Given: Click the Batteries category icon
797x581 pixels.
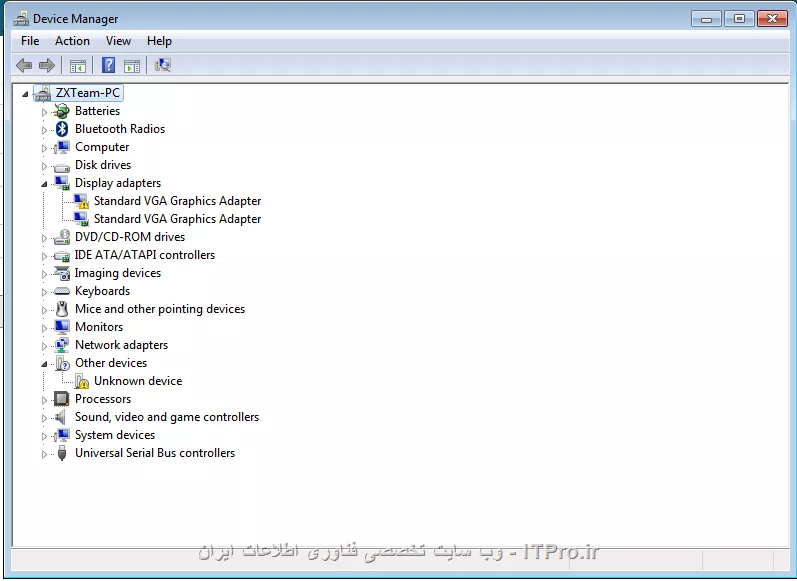Looking at the screenshot, I should click(62, 111).
